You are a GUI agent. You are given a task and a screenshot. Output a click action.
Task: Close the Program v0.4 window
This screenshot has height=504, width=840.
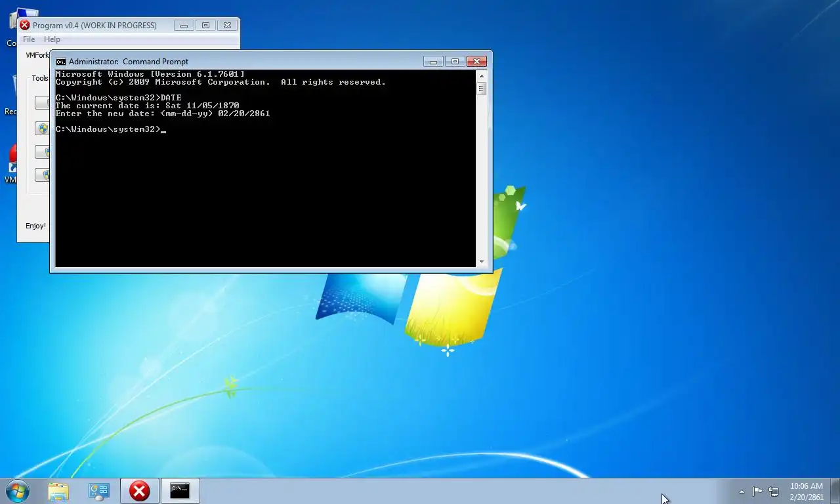tap(227, 26)
